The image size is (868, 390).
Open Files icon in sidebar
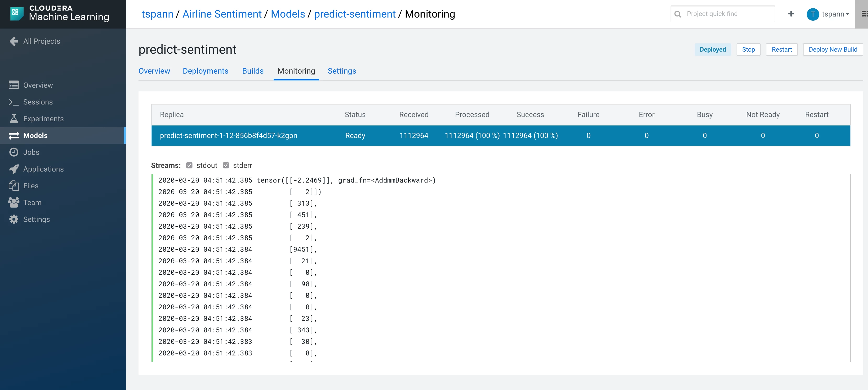point(14,186)
